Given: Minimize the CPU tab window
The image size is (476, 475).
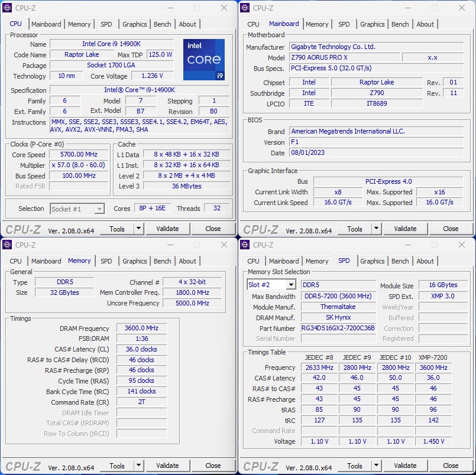Looking at the screenshot, I should (x=170, y=8).
